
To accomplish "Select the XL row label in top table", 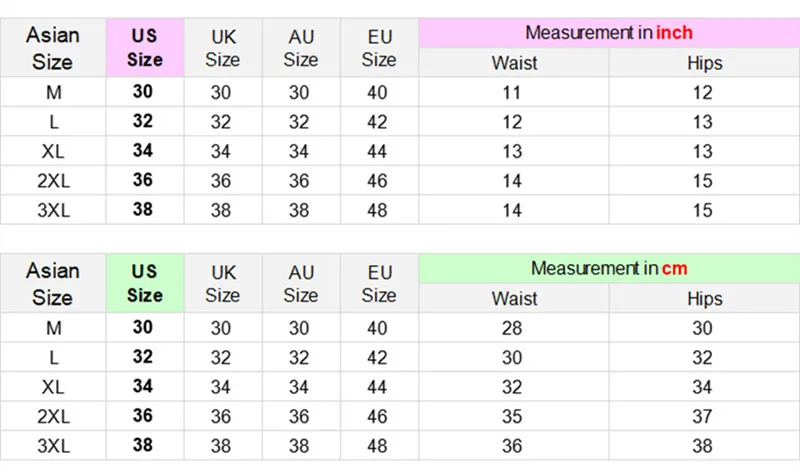I will [52, 152].
